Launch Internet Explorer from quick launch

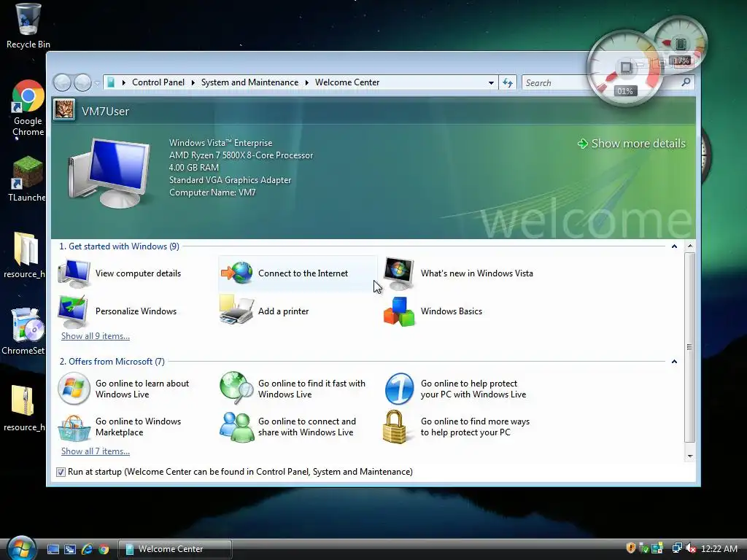(x=88, y=549)
